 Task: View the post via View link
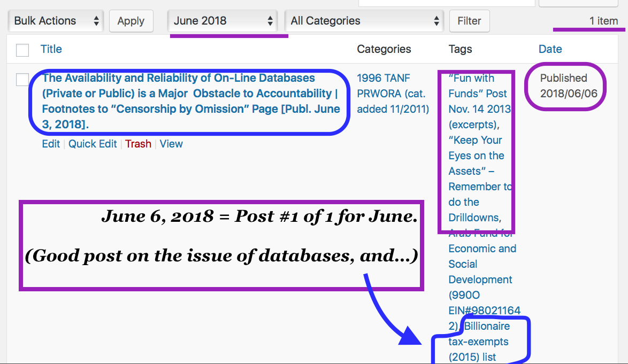(171, 144)
